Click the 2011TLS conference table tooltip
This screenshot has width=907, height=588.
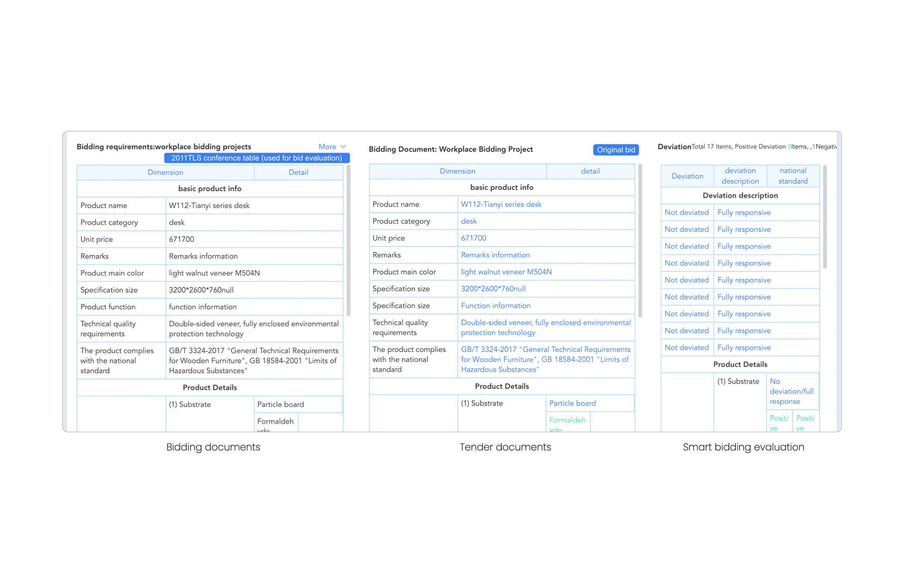(x=257, y=158)
